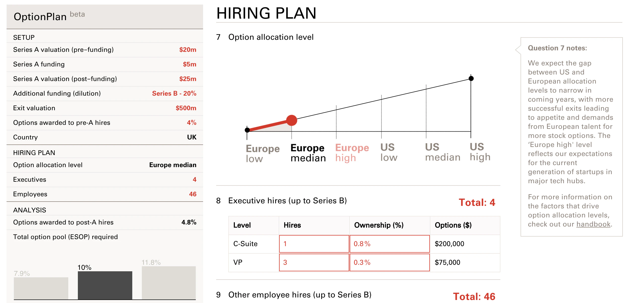Edit the Series A pre-funding valuation value

(x=187, y=50)
